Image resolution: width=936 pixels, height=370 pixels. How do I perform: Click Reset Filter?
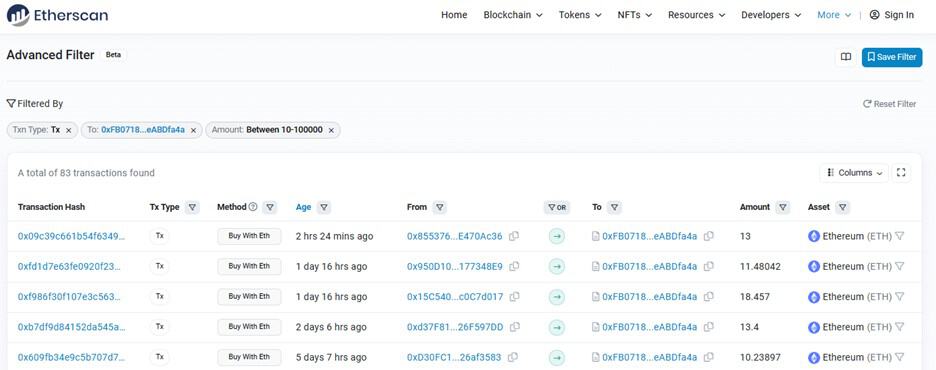point(889,104)
